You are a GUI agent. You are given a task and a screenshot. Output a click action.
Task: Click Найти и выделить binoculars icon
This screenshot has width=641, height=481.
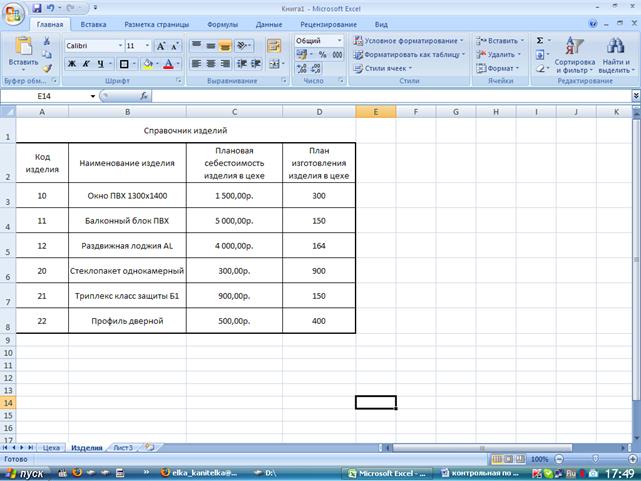click(615, 47)
